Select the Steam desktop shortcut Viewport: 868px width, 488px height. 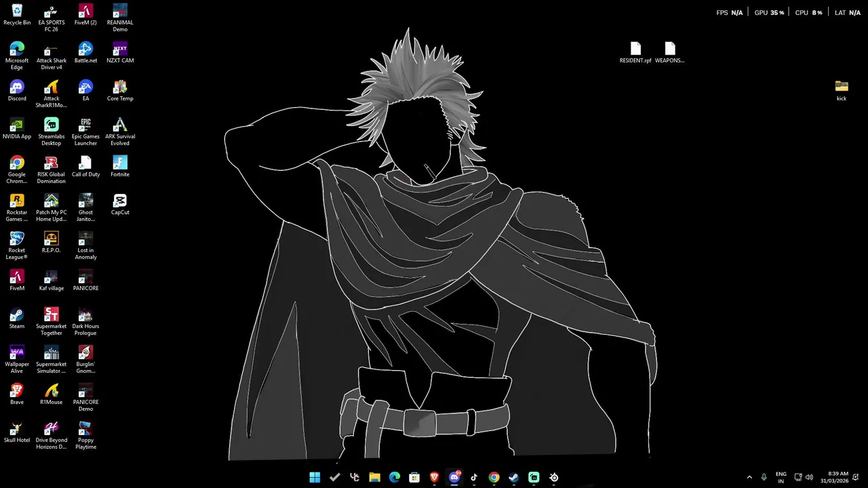click(x=17, y=319)
